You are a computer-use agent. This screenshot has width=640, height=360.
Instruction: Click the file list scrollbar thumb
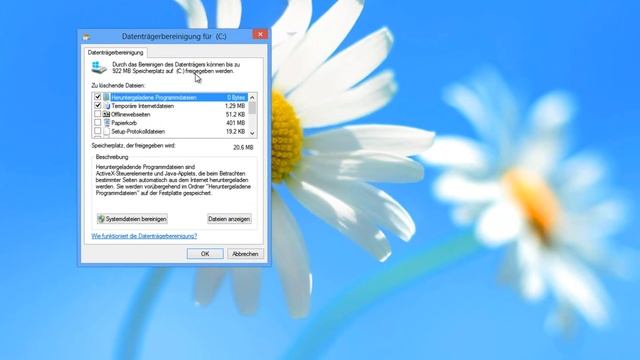click(x=252, y=108)
